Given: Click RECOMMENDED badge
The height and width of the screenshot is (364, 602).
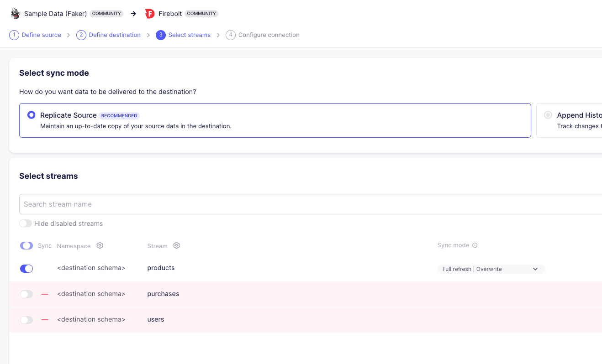Looking at the screenshot, I should 119,116.
